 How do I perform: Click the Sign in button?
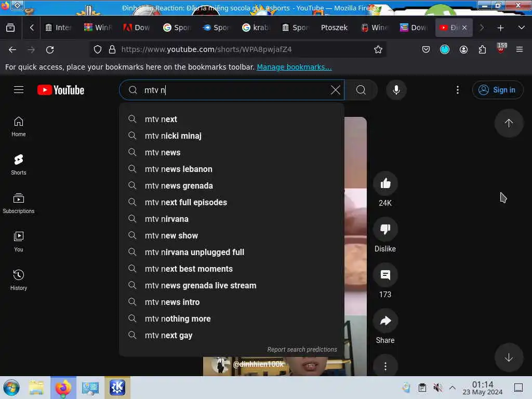tap(497, 90)
